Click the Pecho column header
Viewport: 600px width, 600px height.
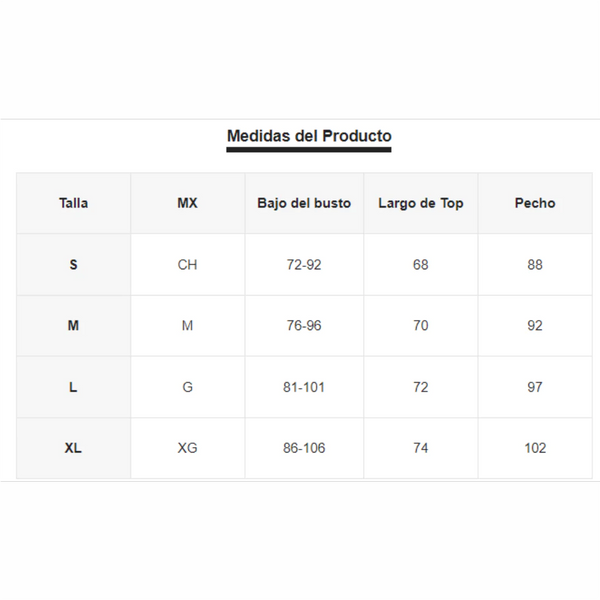(x=535, y=203)
